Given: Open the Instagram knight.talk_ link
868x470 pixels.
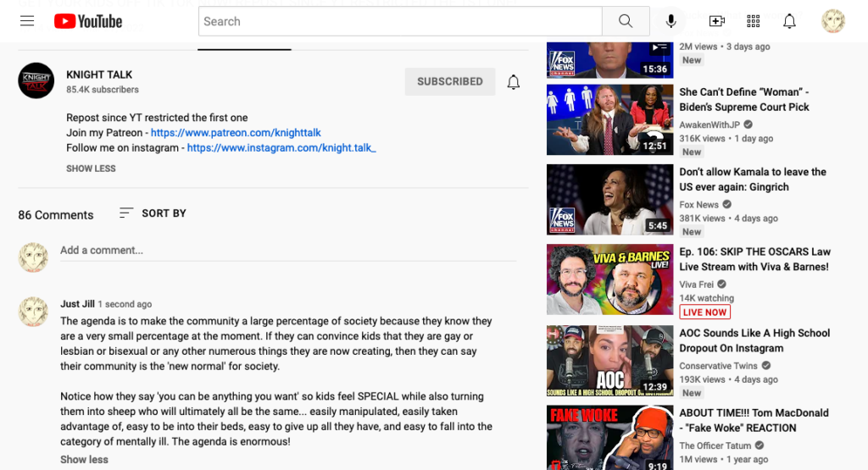Looking at the screenshot, I should point(281,147).
